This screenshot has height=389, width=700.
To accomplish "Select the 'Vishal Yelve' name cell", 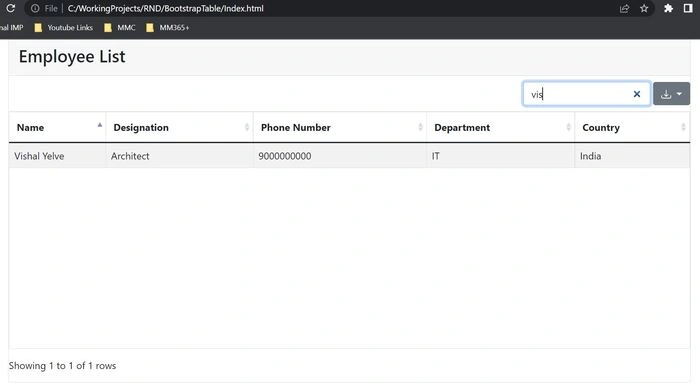I will click(x=58, y=156).
